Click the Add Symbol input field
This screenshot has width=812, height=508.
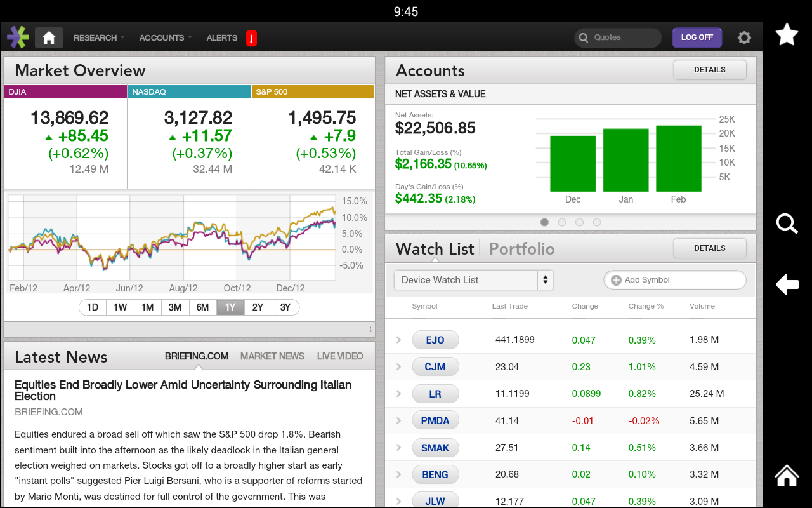674,280
